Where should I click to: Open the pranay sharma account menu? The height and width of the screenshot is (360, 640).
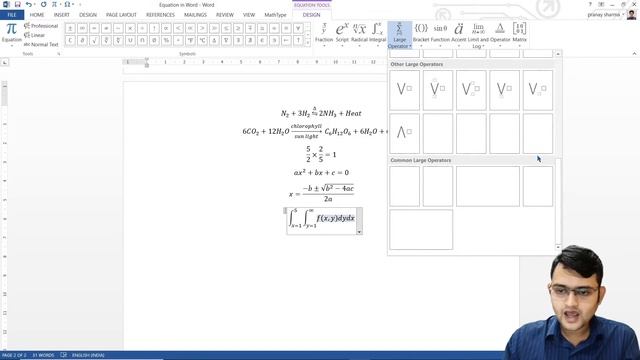pyautogui.click(x=605, y=15)
